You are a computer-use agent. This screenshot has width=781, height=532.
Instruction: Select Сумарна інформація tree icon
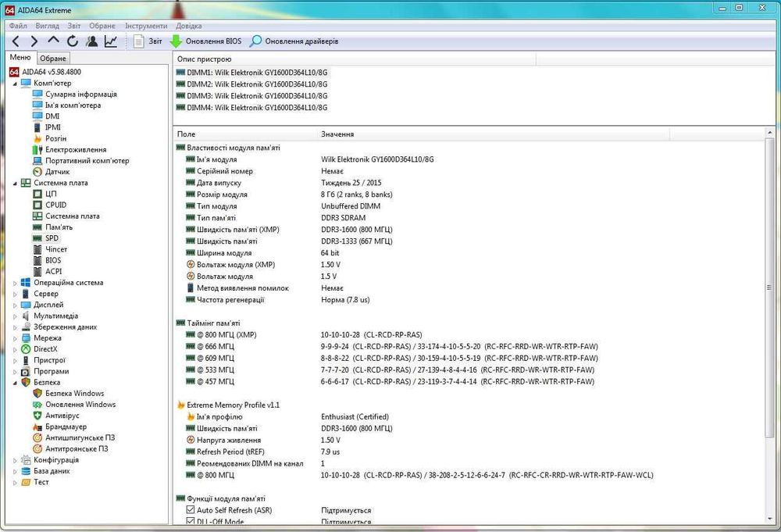click(37, 95)
